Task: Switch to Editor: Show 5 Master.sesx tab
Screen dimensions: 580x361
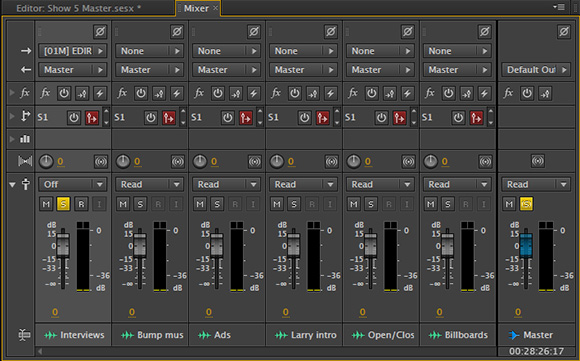Action: [x=78, y=8]
